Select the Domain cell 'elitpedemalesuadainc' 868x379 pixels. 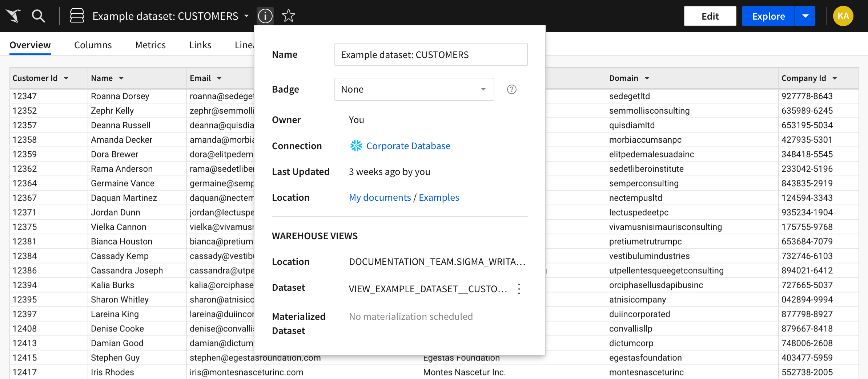pos(692,154)
